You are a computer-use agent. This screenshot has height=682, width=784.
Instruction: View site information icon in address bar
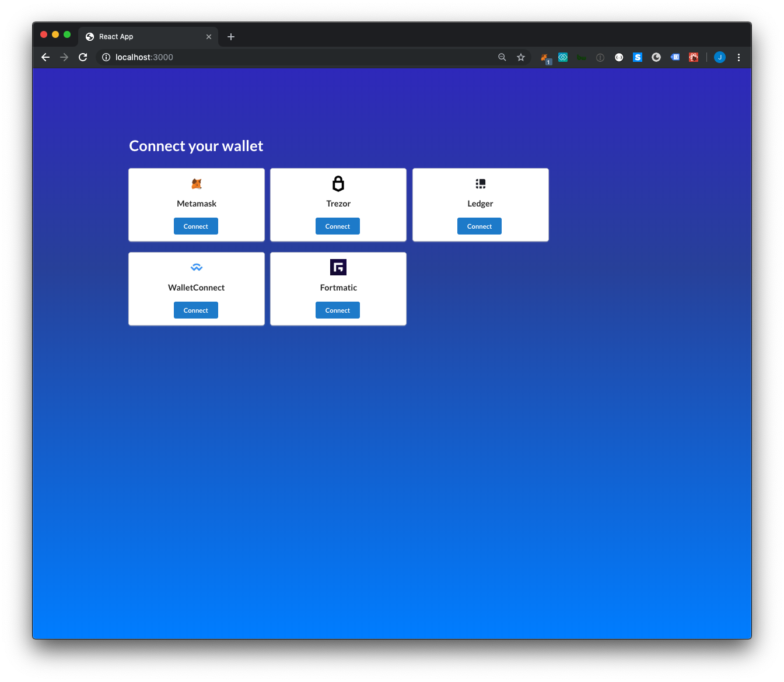(x=106, y=57)
